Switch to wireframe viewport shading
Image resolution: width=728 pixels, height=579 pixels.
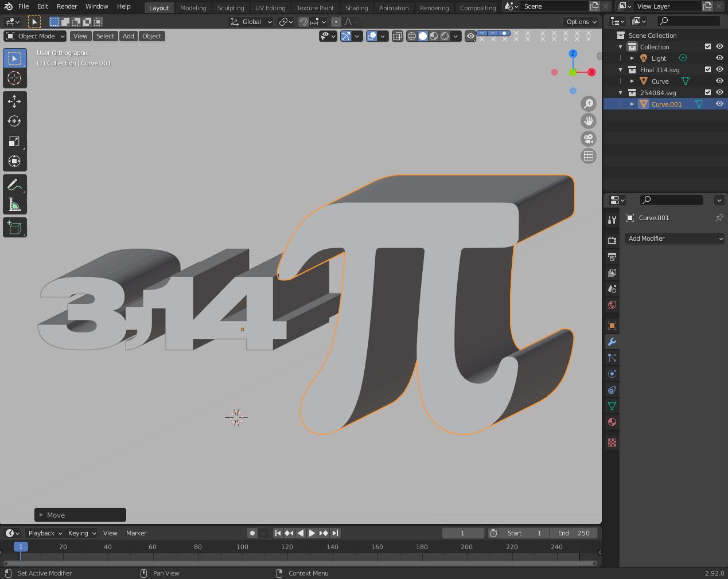pos(411,36)
